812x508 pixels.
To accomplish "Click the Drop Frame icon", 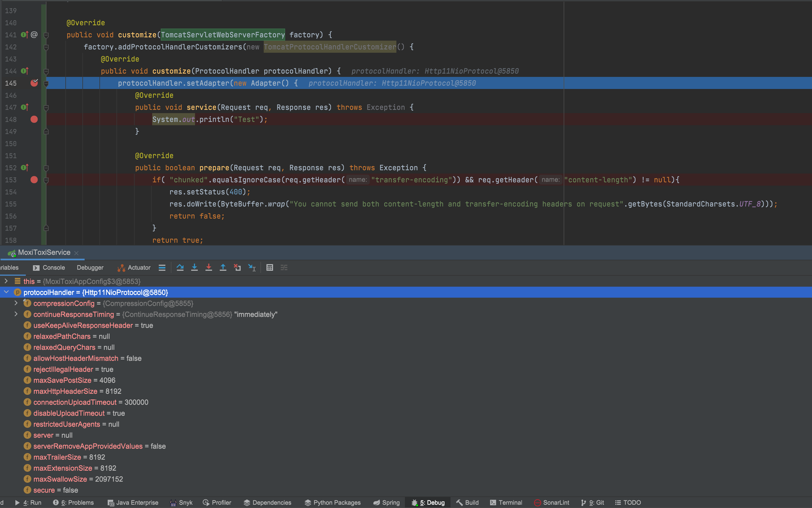I will [x=237, y=267].
